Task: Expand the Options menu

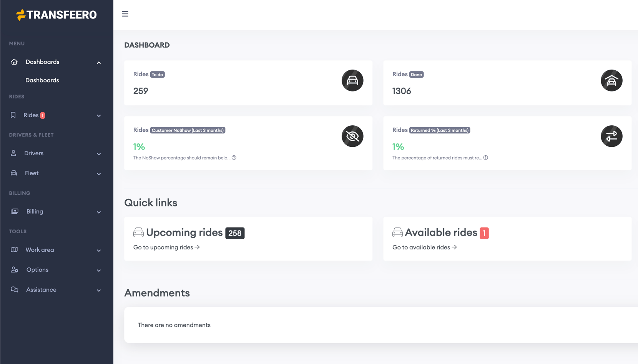Action: (x=99, y=270)
